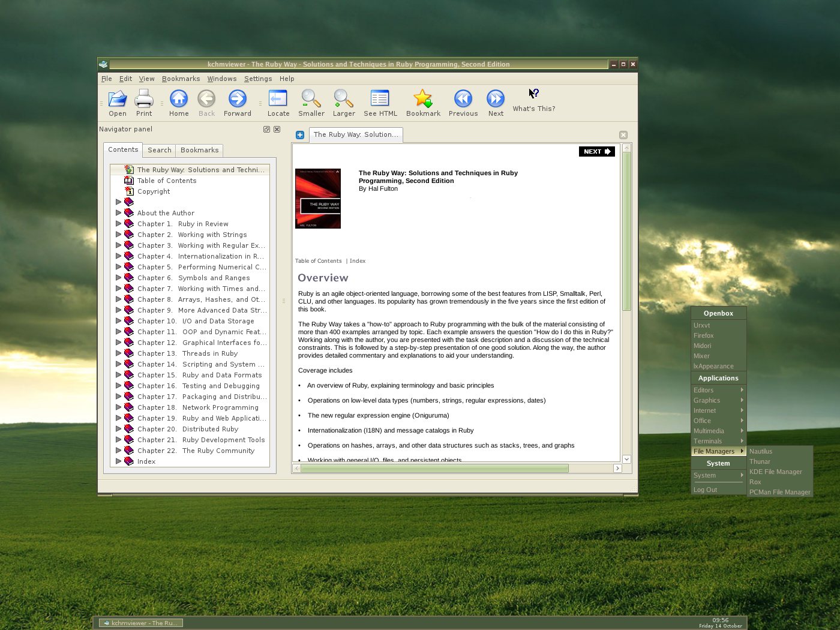Click the See HTML source icon

tap(380, 99)
